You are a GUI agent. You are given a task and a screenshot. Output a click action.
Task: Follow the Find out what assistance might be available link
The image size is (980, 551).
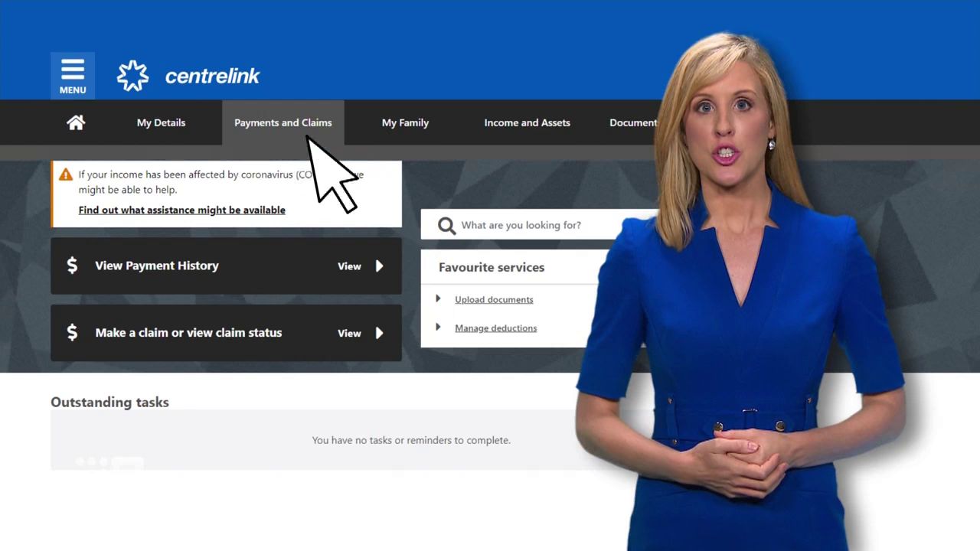[x=181, y=210]
